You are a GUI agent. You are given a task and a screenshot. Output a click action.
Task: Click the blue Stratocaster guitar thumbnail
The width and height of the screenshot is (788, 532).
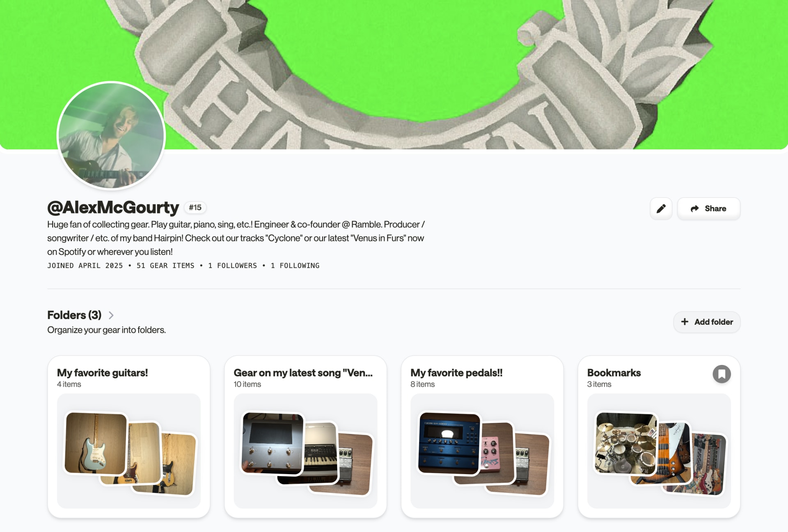tap(96, 443)
